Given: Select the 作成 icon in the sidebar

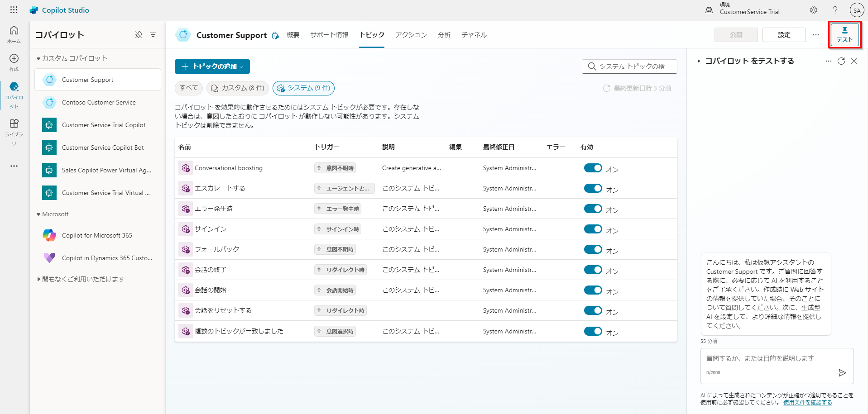Looking at the screenshot, I should pyautogui.click(x=14, y=61).
